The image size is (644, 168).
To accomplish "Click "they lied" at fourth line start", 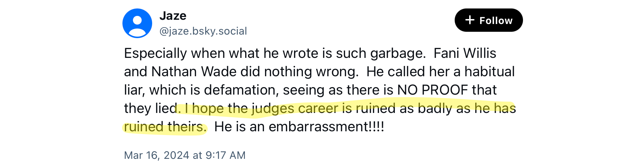I will [x=150, y=108].
